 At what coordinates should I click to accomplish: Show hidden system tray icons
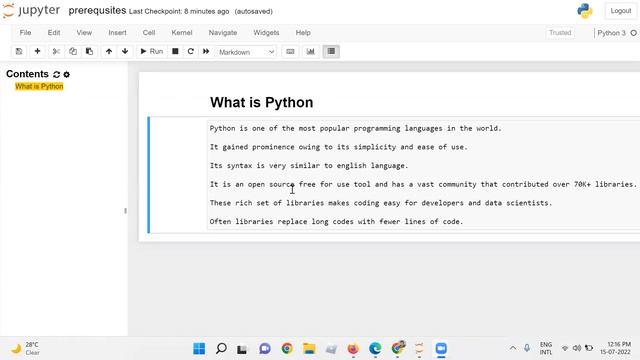click(x=513, y=348)
